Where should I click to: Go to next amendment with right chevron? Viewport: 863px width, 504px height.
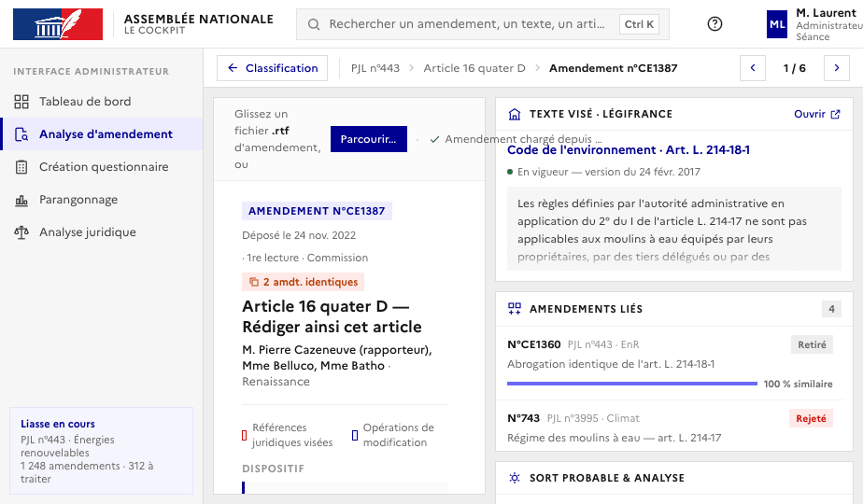[x=837, y=68]
